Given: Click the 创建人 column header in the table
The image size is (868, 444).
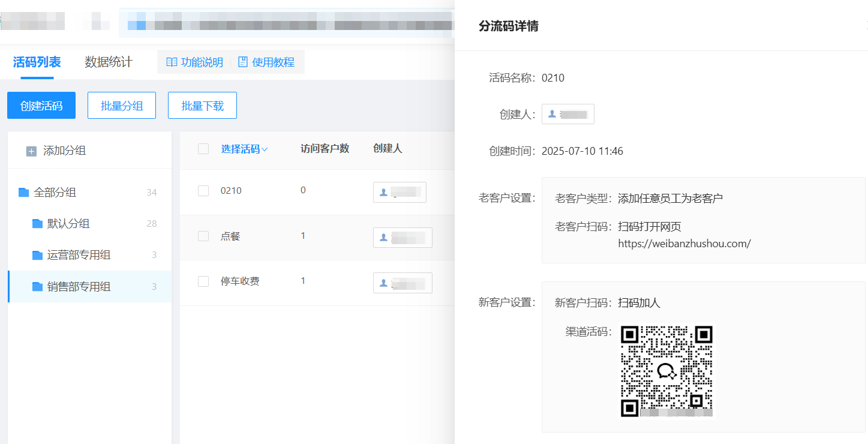Looking at the screenshot, I should [388, 149].
